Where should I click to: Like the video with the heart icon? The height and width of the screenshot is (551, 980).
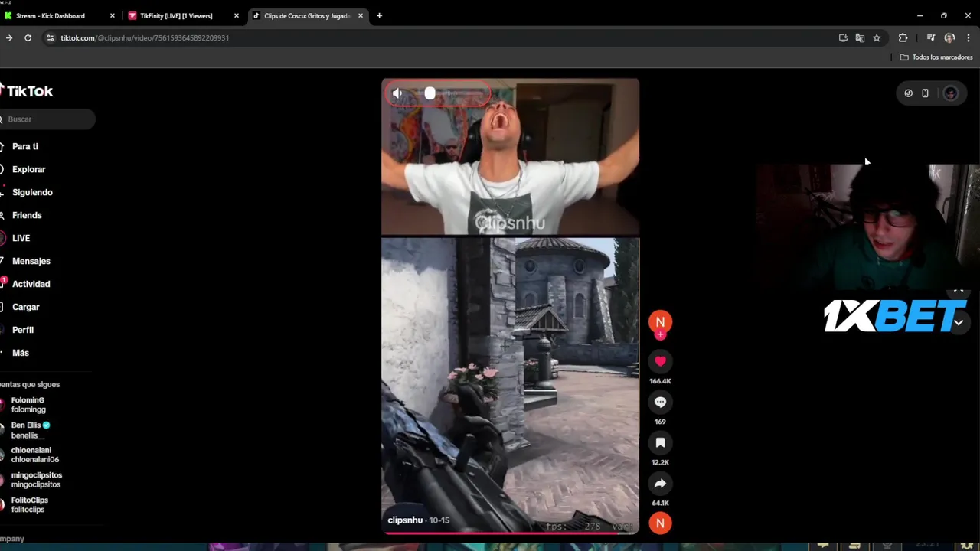660,361
